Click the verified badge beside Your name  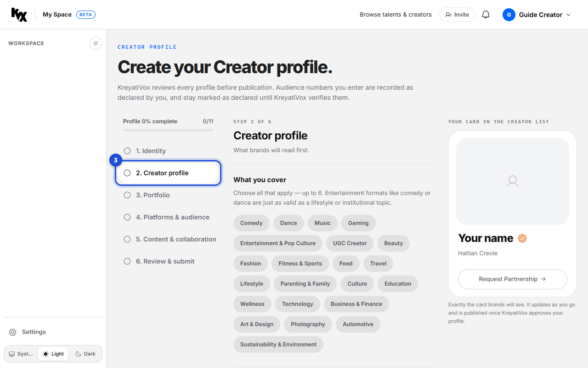(522, 238)
